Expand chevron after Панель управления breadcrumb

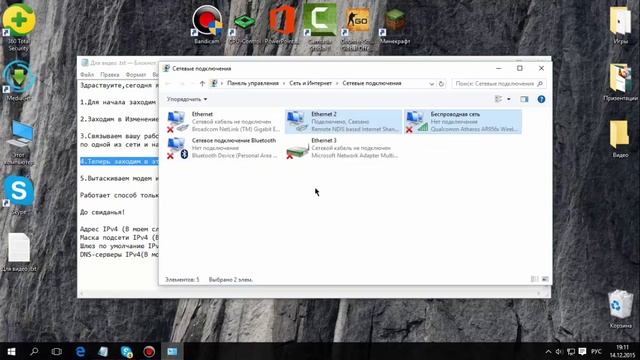(x=284, y=83)
